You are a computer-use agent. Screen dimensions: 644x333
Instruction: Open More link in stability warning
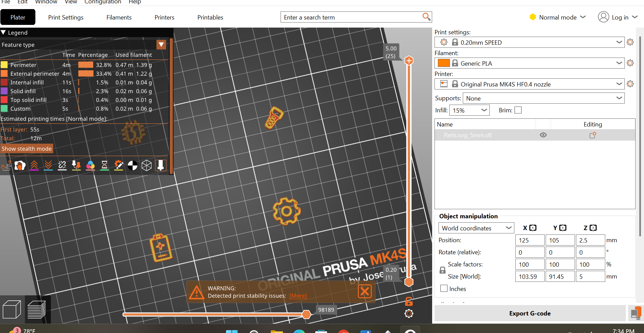pos(298,296)
